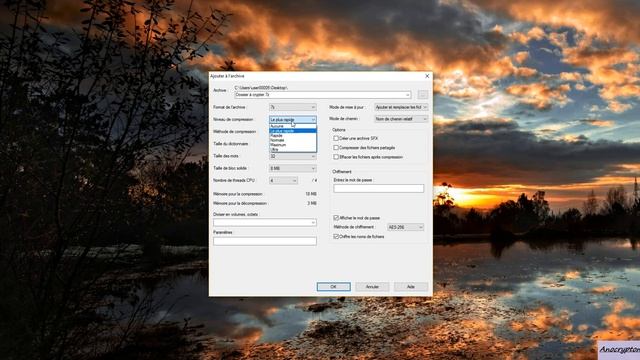Click the Mémoire pour la décompression value "3 MB"
This screenshot has width=640, height=360.
312,203
